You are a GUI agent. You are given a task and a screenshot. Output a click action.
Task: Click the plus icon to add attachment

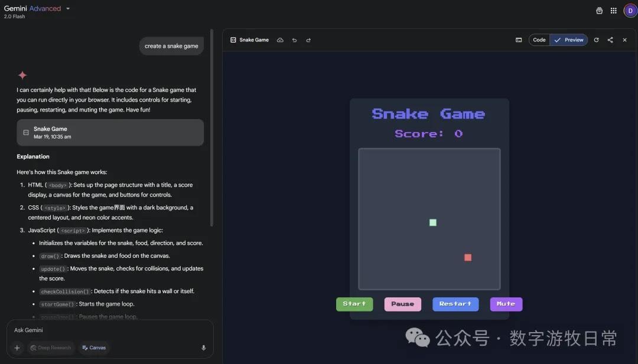(17, 347)
